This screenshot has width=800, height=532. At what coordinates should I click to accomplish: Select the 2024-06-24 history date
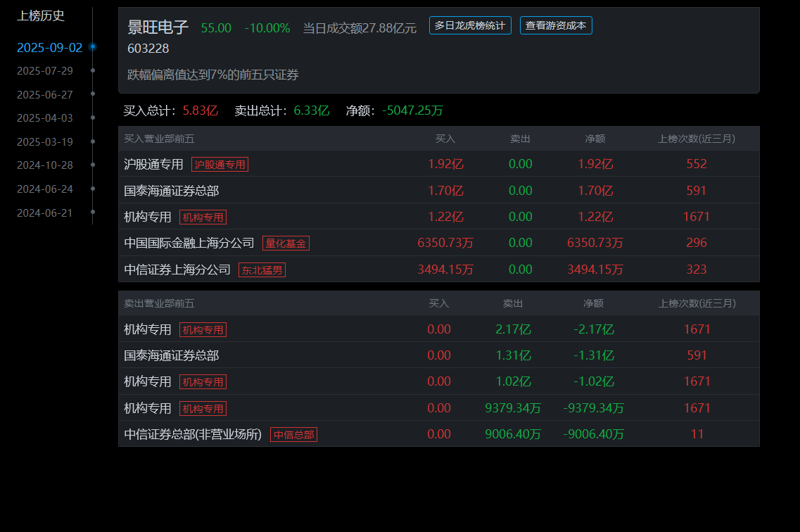(45, 189)
